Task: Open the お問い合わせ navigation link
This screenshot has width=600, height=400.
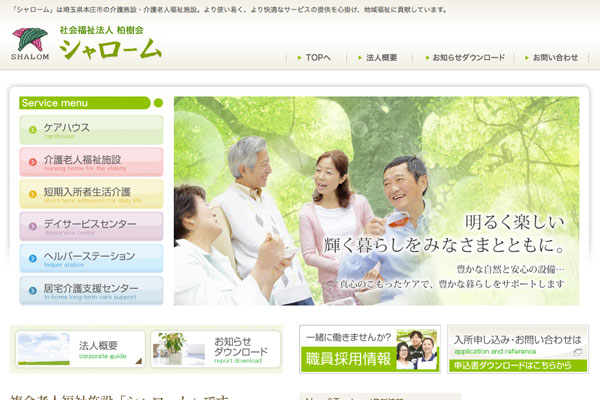Action: [x=549, y=58]
